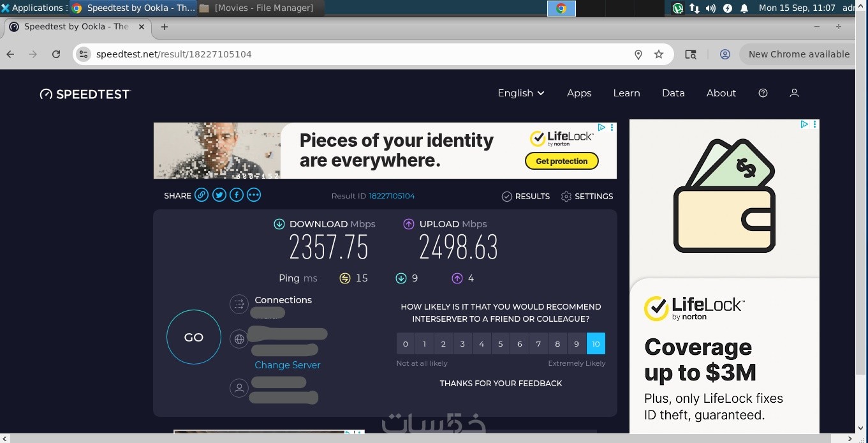Screen dimensions: 868x443
Task: Select rating 4 on recommendation scale
Action: pos(482,343)
